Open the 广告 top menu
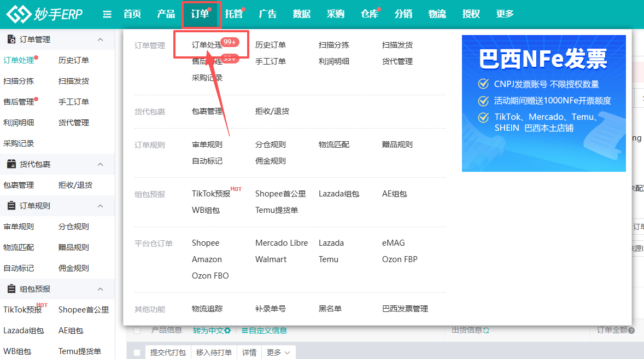 point(268,14)
